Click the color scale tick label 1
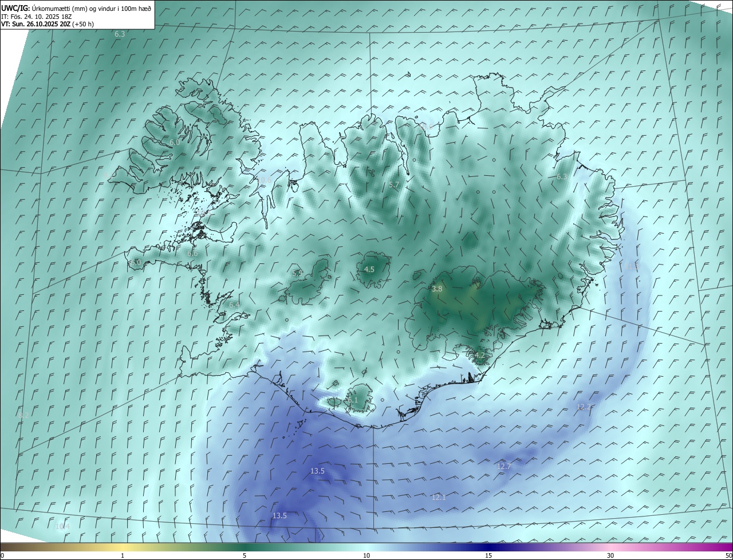 pyautogui.click(x=123, y=555)
